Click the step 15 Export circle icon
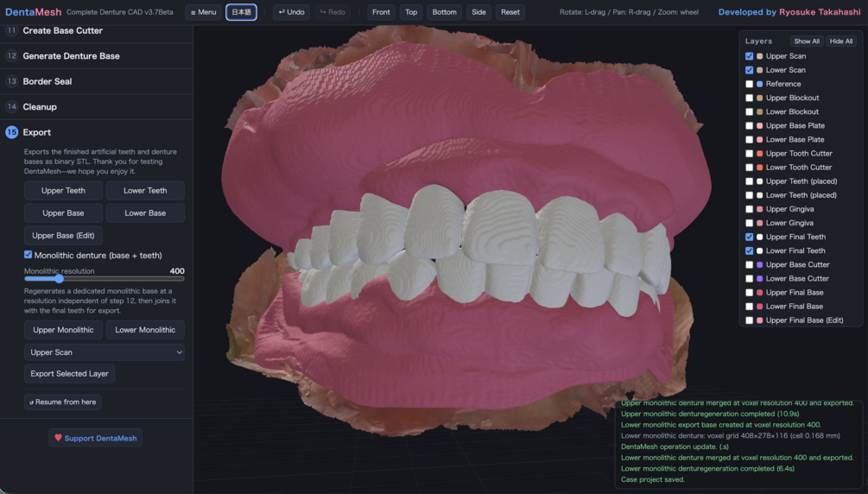868x494 pixels. pyautogui.click(x=11, y=132)
